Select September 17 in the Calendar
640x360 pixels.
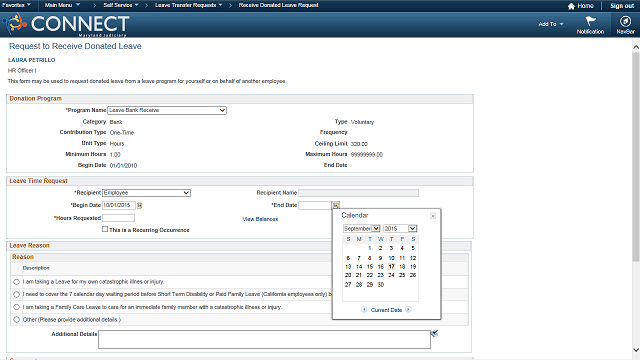(391, 267)
